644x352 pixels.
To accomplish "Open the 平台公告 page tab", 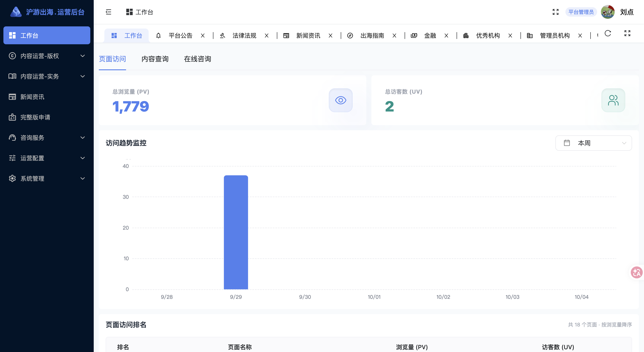I will coord(181,36).
